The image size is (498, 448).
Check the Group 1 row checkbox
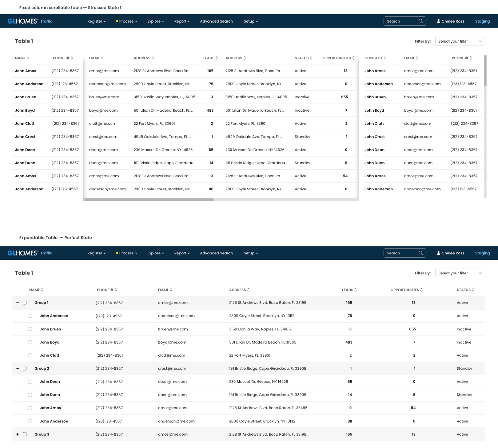coord(25,302)
